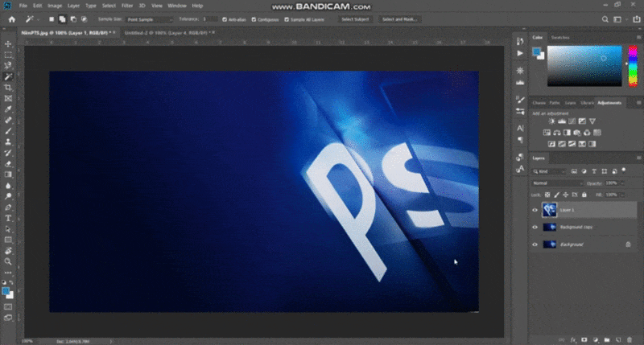644x345 pixels.
Task: Click the delete layer trash icon
Action: coord(630,340)
